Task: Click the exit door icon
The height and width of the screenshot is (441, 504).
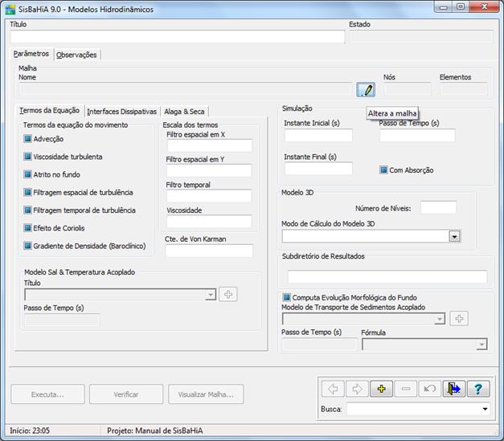Action: click(454, 389)
